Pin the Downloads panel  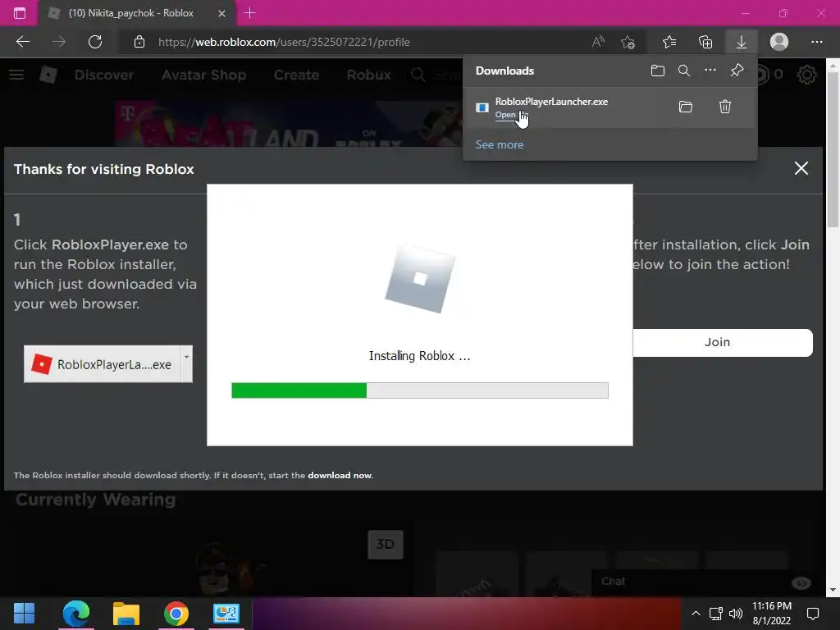pos(737,71)
